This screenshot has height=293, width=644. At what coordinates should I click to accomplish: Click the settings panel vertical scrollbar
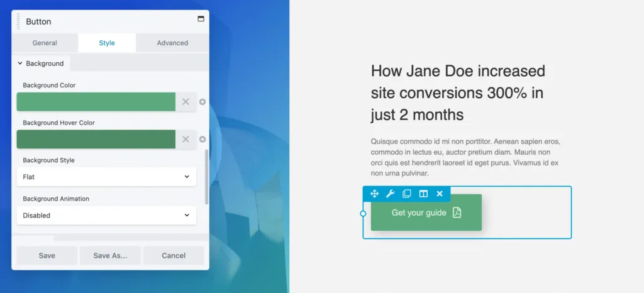[x=207, y=177]
